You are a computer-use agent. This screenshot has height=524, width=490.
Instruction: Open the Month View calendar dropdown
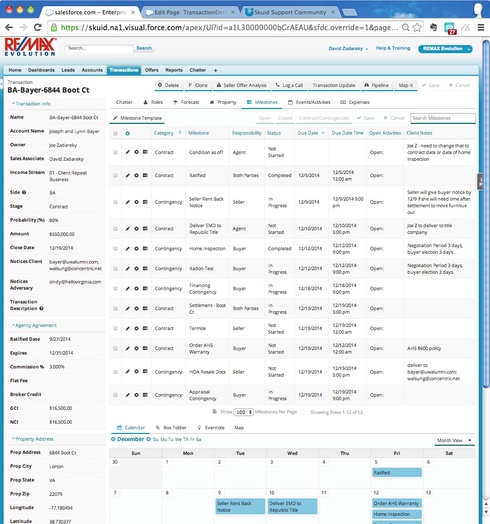454,440
